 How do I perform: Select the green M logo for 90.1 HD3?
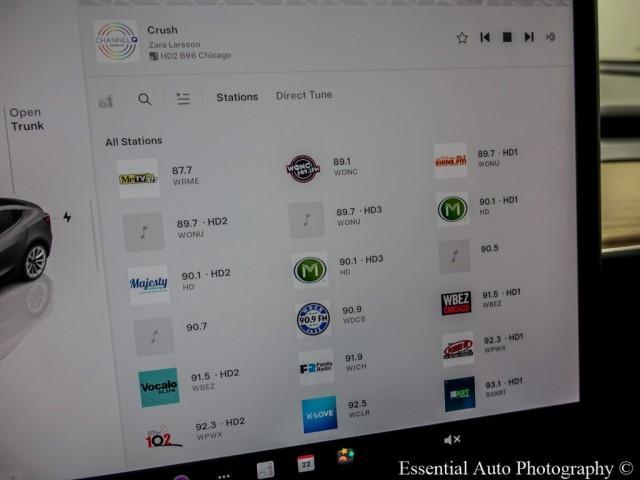click(x=310, y=270)
